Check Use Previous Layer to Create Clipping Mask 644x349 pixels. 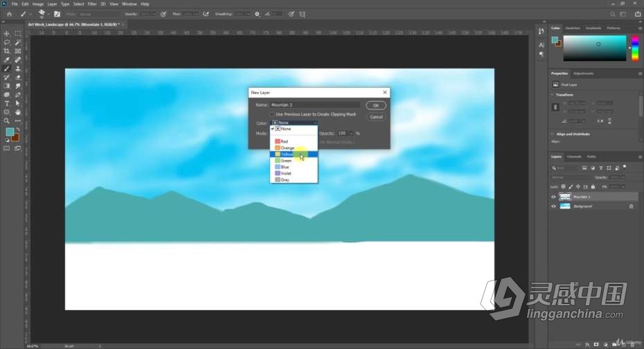tap(272, 114)
